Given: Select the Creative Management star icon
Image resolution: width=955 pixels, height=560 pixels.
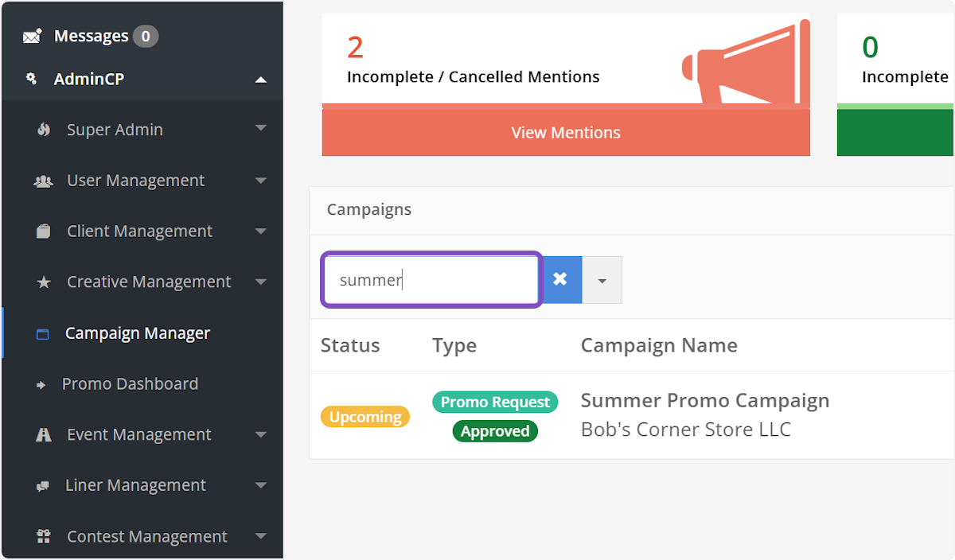Looking at the screenshot, I should (x=44, y=282).
